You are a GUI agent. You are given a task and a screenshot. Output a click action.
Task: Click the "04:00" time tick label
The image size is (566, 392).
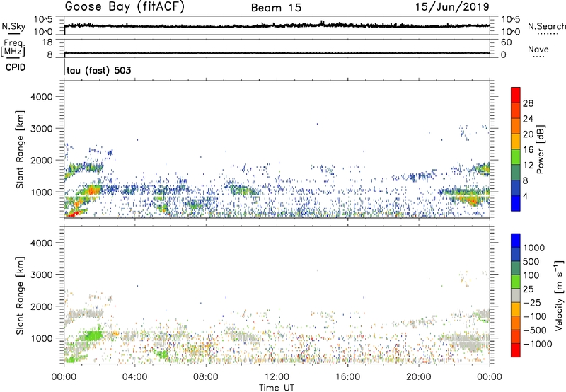pyautogui.click(x=134, y=377)
